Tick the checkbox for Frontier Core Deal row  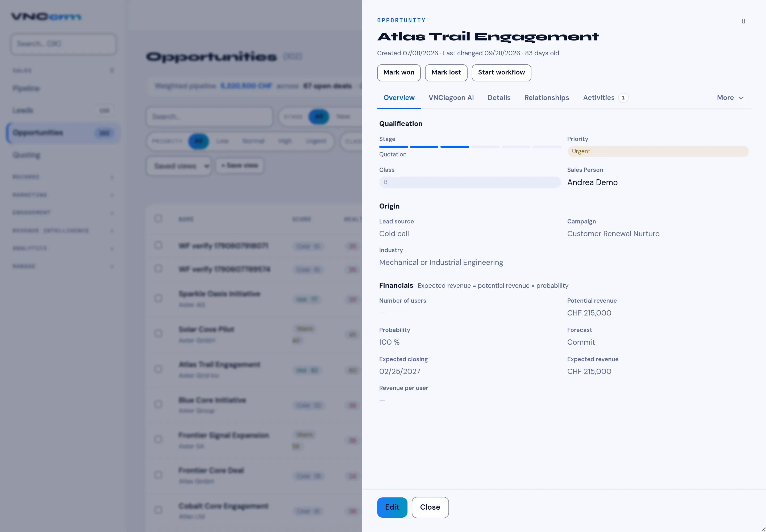pyautogui.click(x=158, y=475)
